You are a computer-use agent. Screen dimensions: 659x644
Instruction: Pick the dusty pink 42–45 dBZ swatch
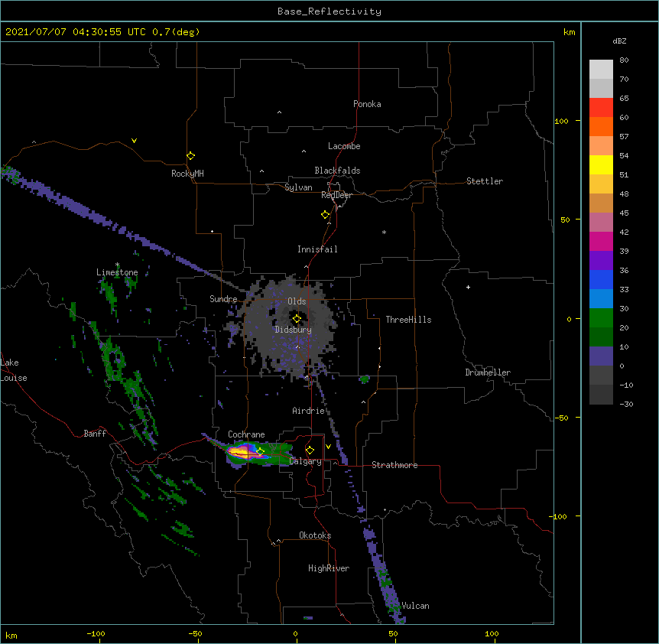601,222
